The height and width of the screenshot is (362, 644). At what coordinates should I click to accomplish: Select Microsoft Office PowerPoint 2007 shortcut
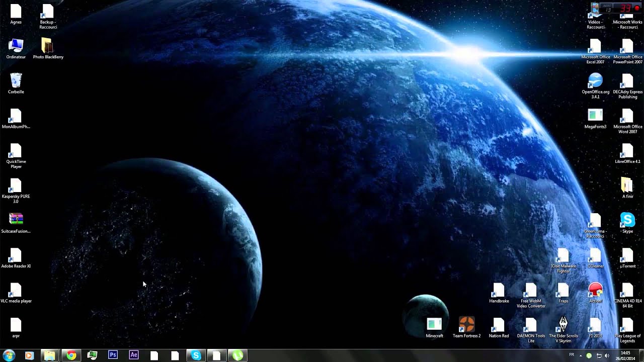coord(627,52)
